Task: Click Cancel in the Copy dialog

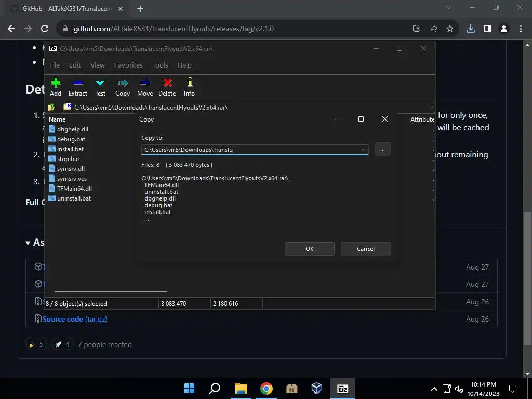Action: tap(365, 249)
